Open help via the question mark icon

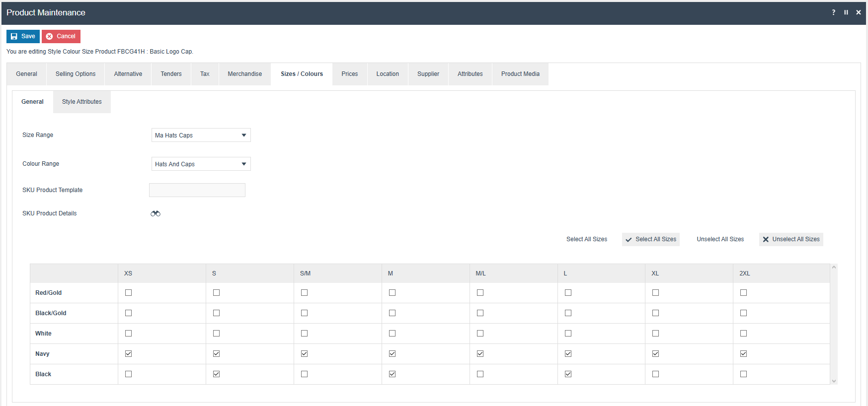coord(834,12)
